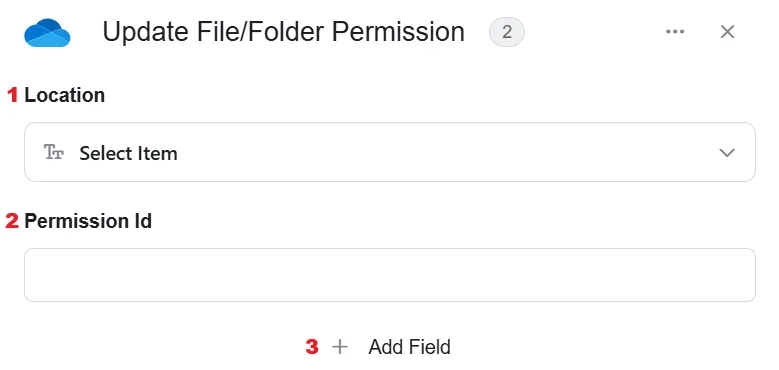Screen dimensions: 779x370
Task: Click the step number 2 badge
Action: (x=507, y=32)
